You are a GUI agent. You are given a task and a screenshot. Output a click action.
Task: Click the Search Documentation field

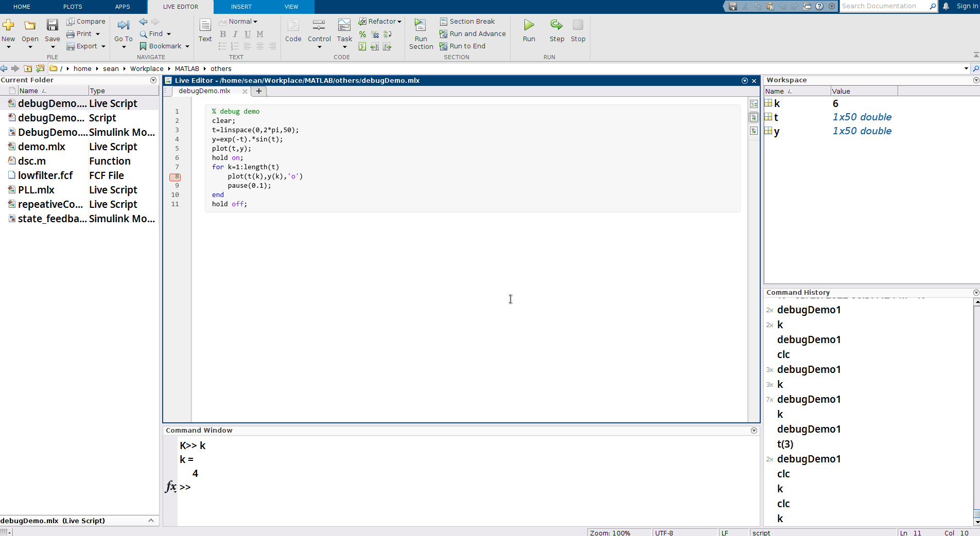click(886, 6)
